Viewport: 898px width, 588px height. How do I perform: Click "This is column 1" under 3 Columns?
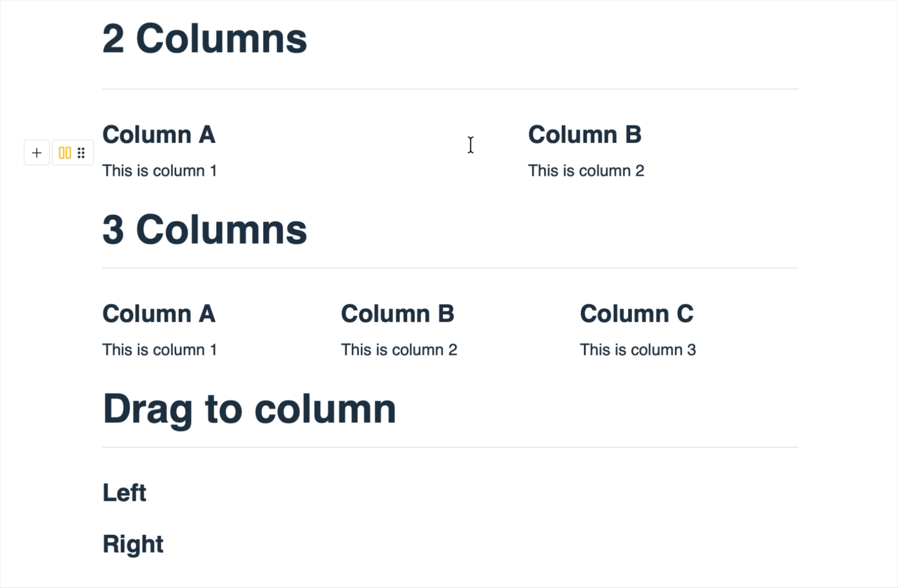(x=160, y=350)
